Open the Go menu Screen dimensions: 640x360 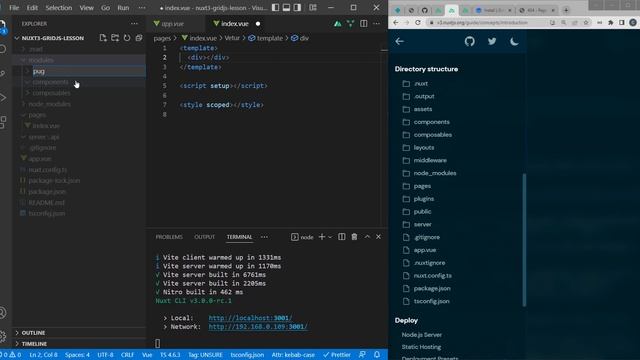[105, 8]
